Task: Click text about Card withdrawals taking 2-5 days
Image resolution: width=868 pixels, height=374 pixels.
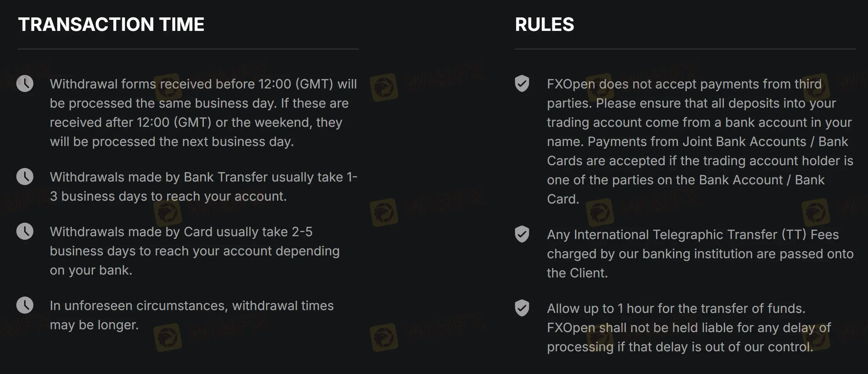Action: pos(195,251)
